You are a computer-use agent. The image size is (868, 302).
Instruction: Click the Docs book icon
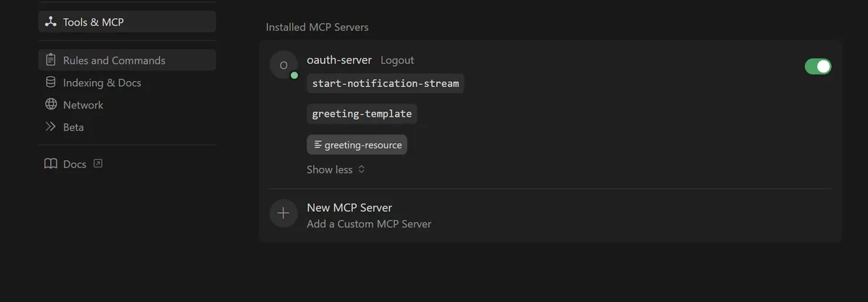click(51, 164)
